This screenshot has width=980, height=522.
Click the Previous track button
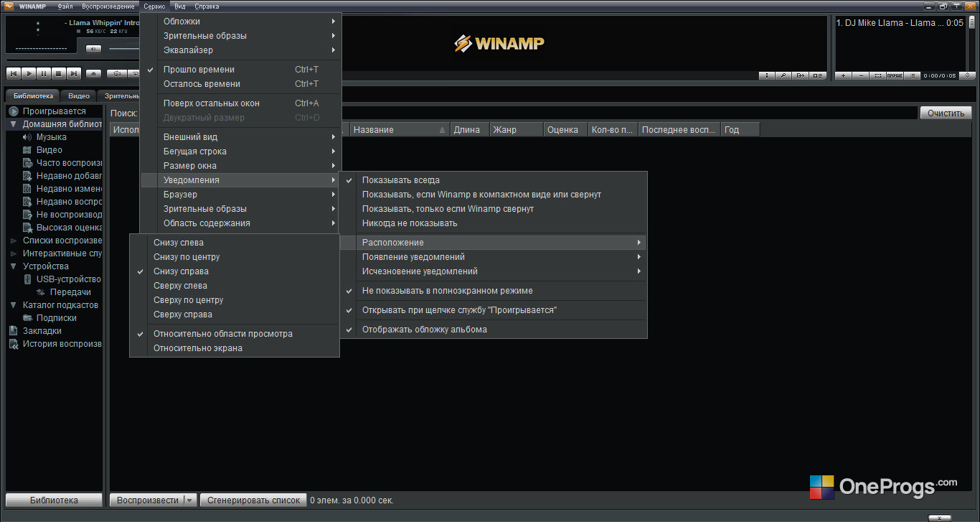point(13,73)
